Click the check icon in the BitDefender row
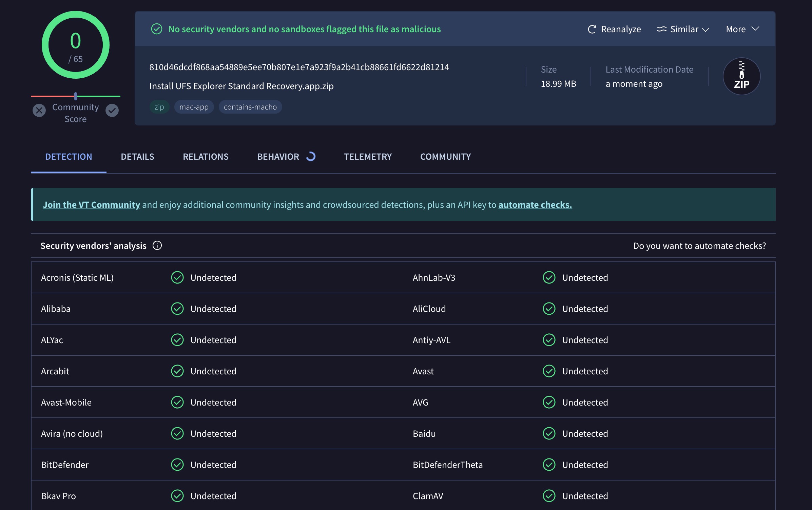812x510 pixels. (x=177, y=465)
